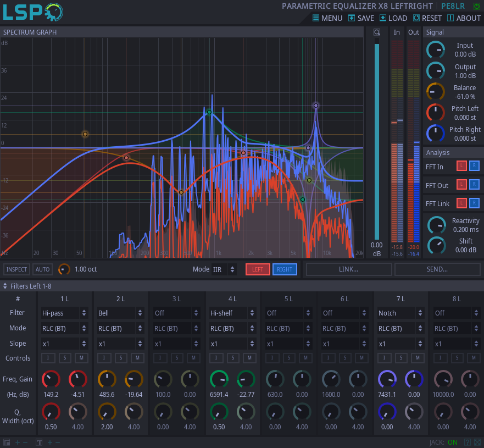
Task: Toggle the INSPECT button
Action: click(16, 269)
